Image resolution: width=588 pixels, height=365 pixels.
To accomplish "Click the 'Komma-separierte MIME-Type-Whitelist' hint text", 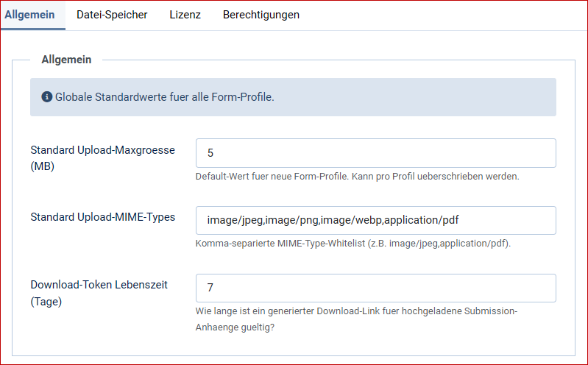I will 353,244.
